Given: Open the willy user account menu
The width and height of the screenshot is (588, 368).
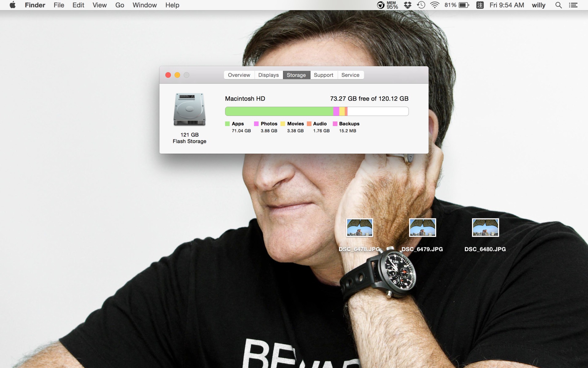Looking at the screenshot, I should tap(538, 5).
